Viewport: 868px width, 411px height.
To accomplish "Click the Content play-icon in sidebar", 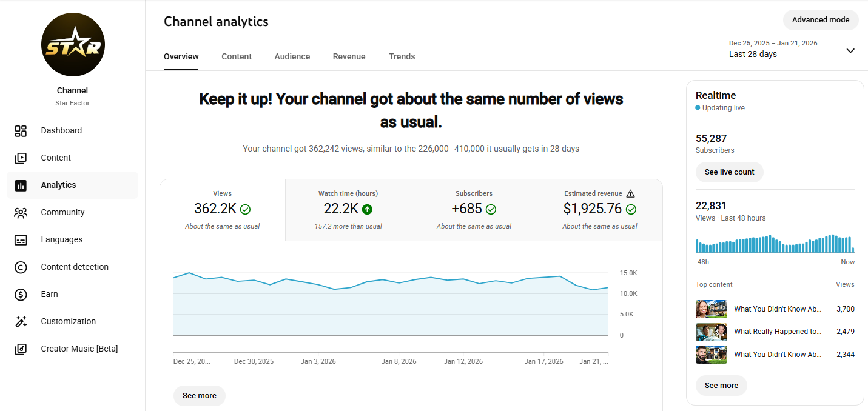I will [21, 158].
